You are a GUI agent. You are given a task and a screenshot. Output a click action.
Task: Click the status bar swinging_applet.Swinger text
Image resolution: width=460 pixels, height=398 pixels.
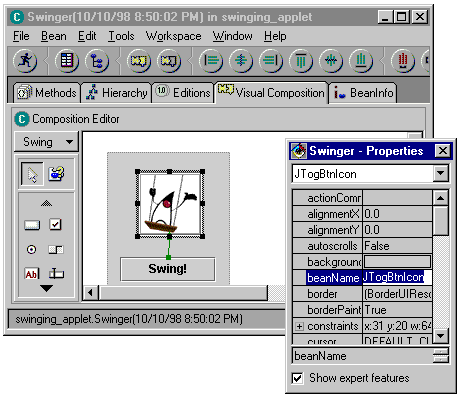(129, 319)
